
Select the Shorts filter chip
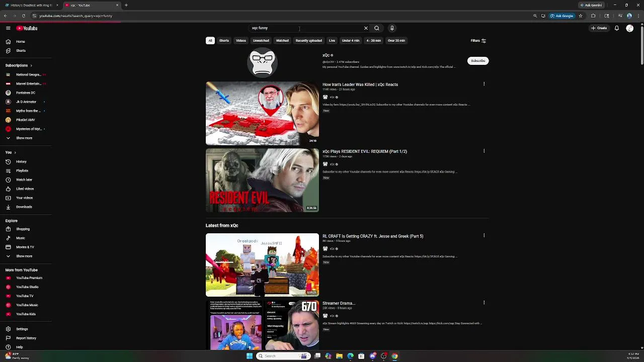224,41
